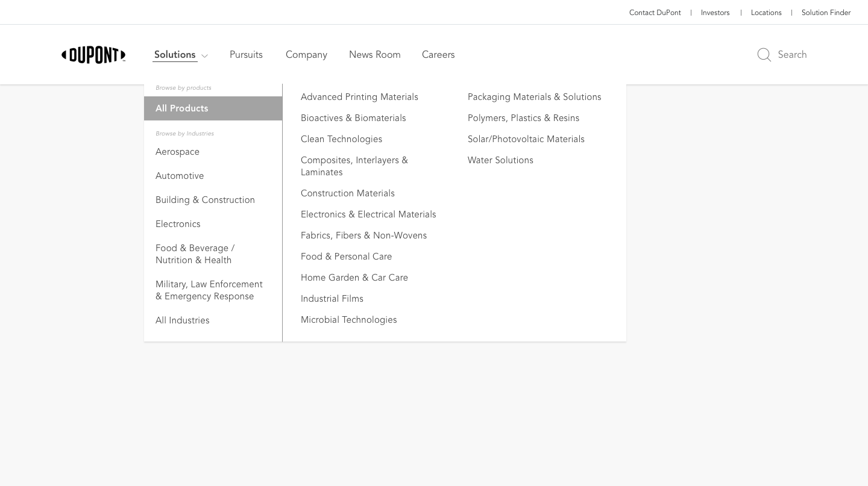Open the Company menu item
Viewport: 868px width, 486px height.
(x=306, y=55)
